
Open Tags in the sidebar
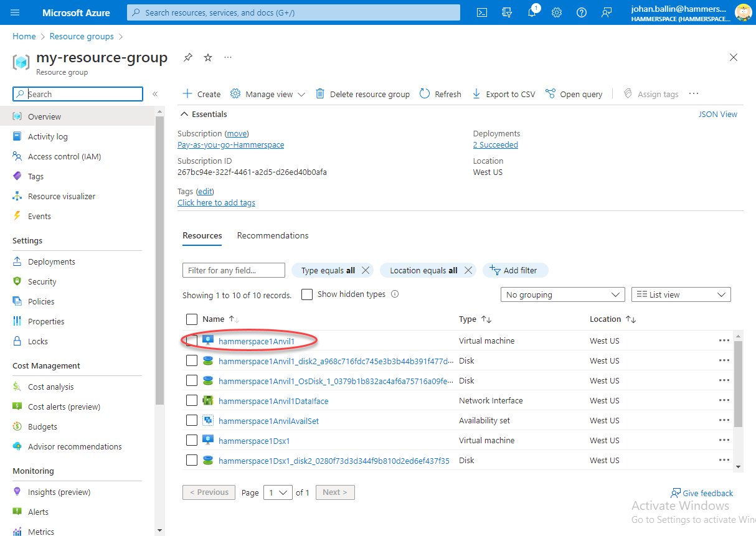(x=35, y=176)
